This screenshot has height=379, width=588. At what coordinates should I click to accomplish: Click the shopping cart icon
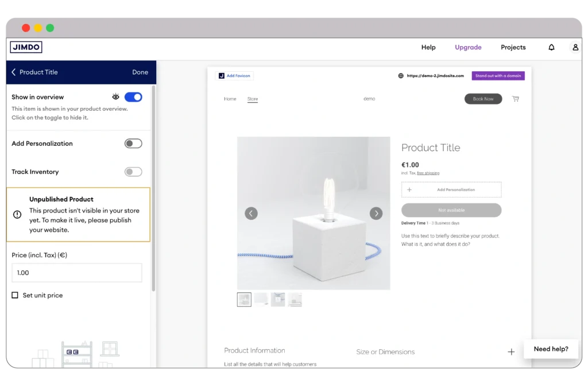pos(515,99)
